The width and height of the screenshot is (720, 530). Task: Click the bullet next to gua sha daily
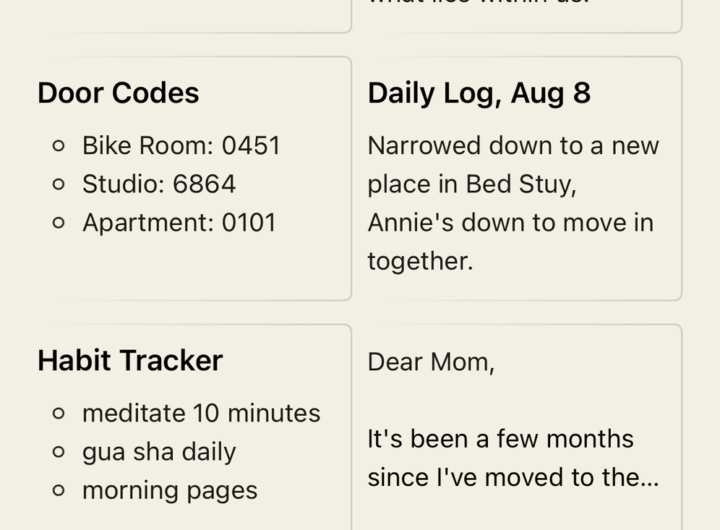tap(59, 452)
